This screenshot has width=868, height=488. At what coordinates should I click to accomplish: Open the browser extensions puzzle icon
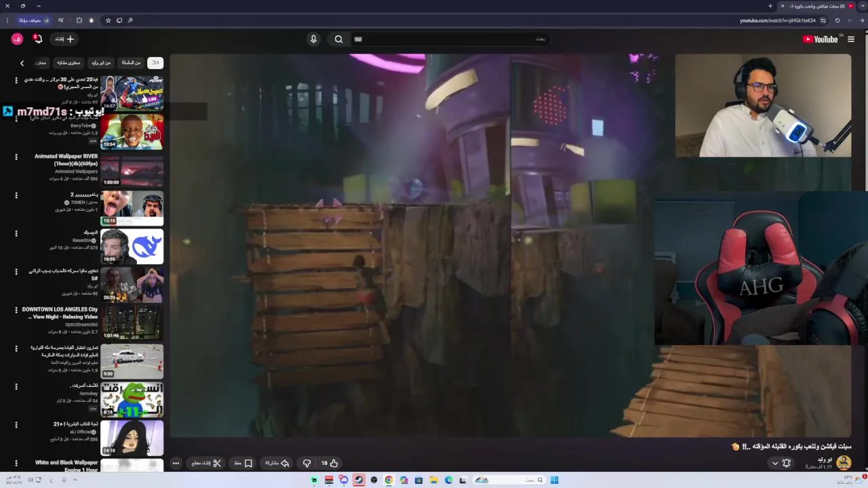click(79, 20)
